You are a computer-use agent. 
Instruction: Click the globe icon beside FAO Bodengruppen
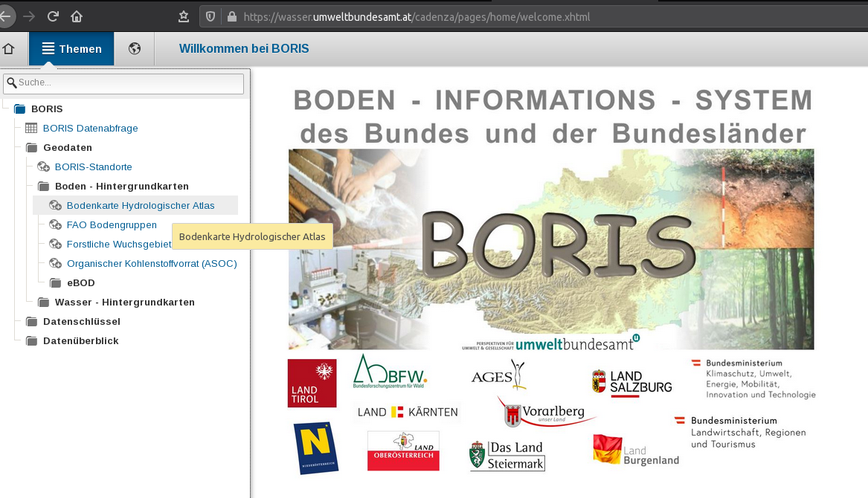click(55, 225)
